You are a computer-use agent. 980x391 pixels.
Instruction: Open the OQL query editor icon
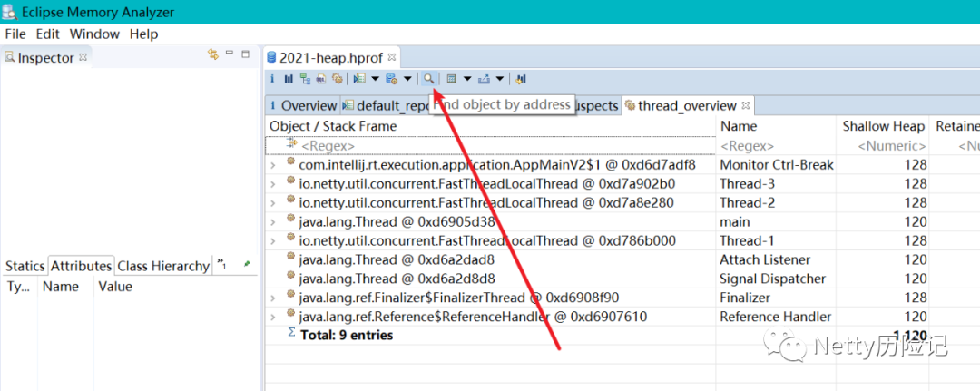tap(321, 79)
